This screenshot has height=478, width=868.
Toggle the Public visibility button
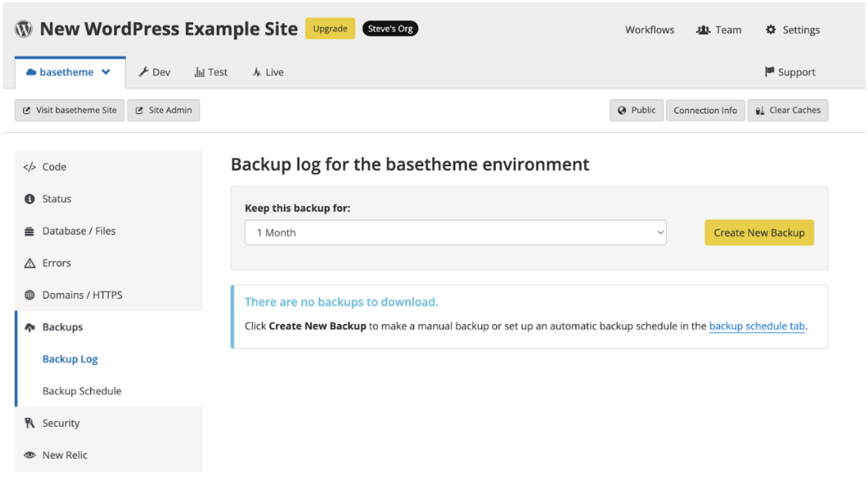coord(636,110)
